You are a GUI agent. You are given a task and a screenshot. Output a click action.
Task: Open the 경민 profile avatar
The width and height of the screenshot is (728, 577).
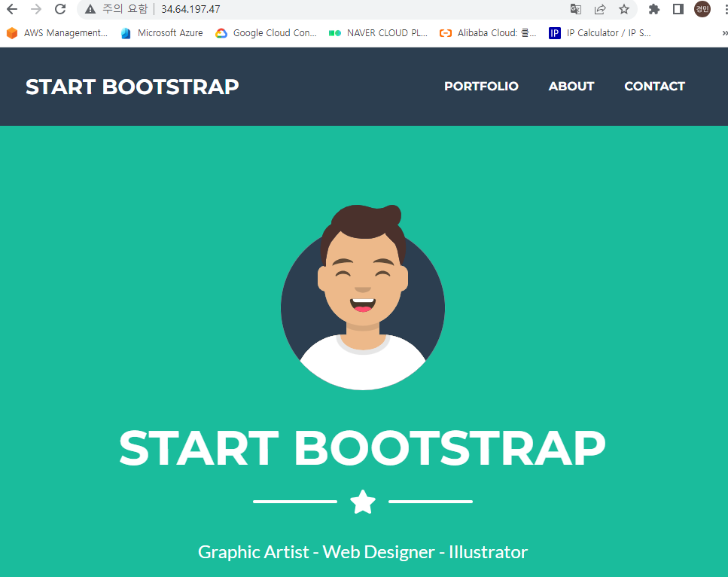[x=702, y=9]
